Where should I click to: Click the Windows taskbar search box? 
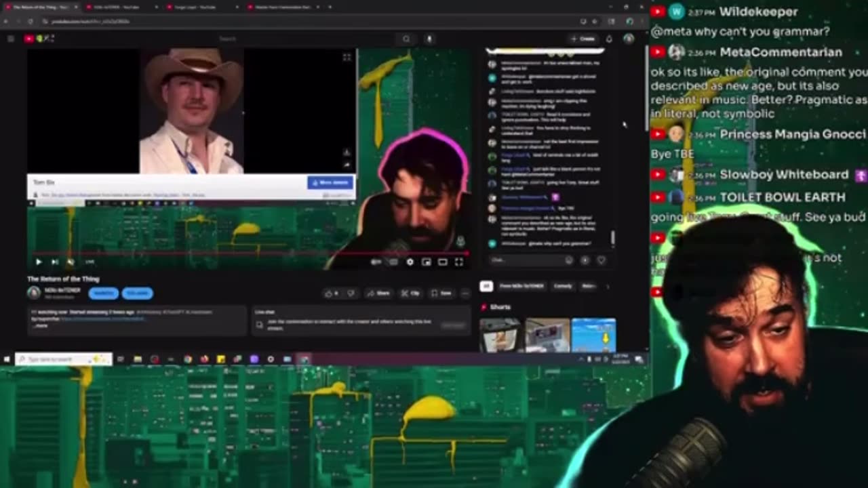click(x=63, y=359)
